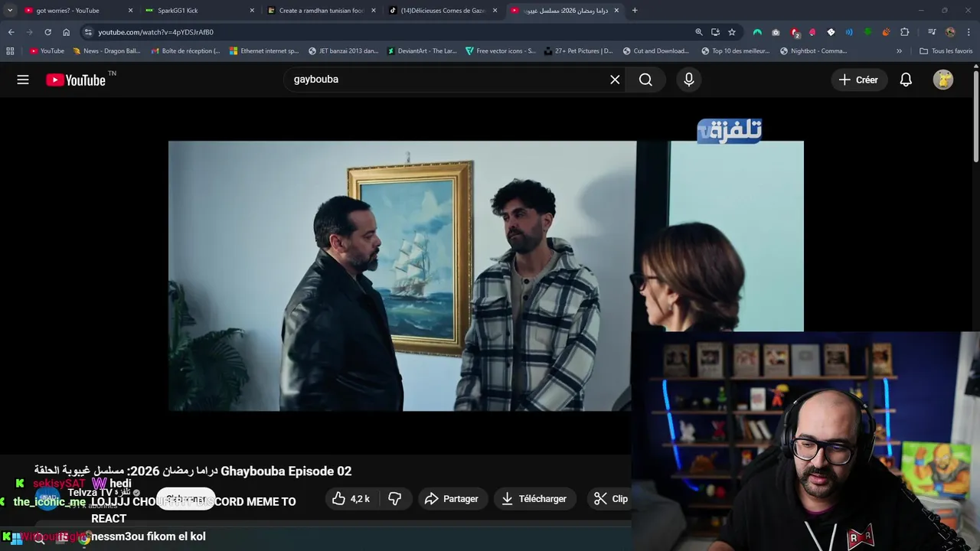Close the SparkGG1 Kick tab
Viewport: 980px width, 551px height.
point(252,11)
